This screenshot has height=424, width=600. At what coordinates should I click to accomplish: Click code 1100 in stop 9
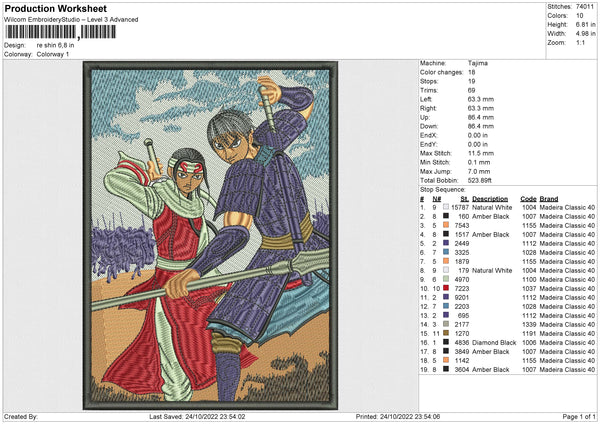coord(529,279)
